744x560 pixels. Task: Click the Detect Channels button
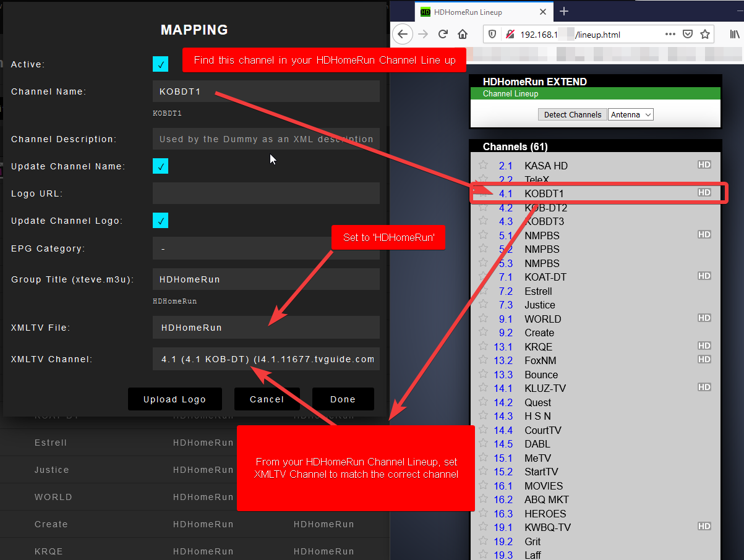click(573, 114)
